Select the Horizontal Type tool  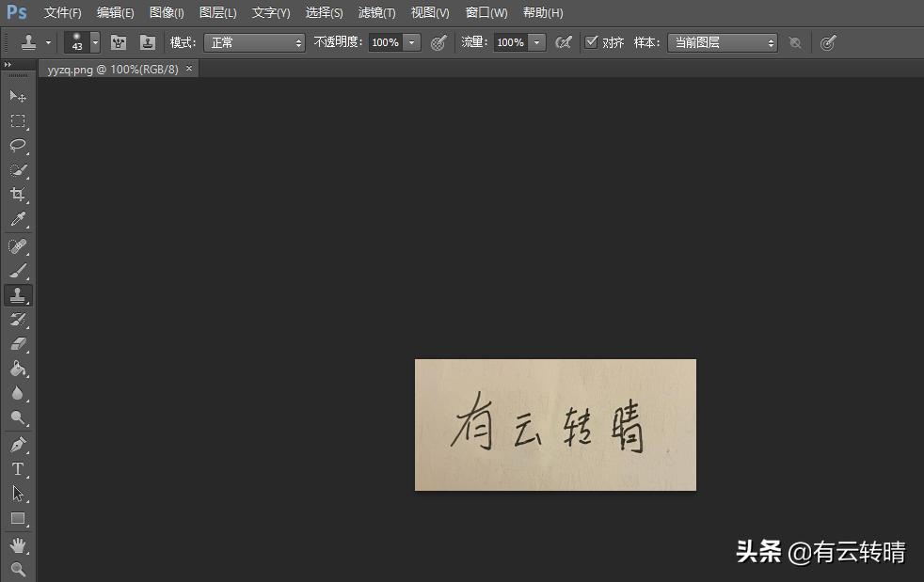[x=18, y=469]
